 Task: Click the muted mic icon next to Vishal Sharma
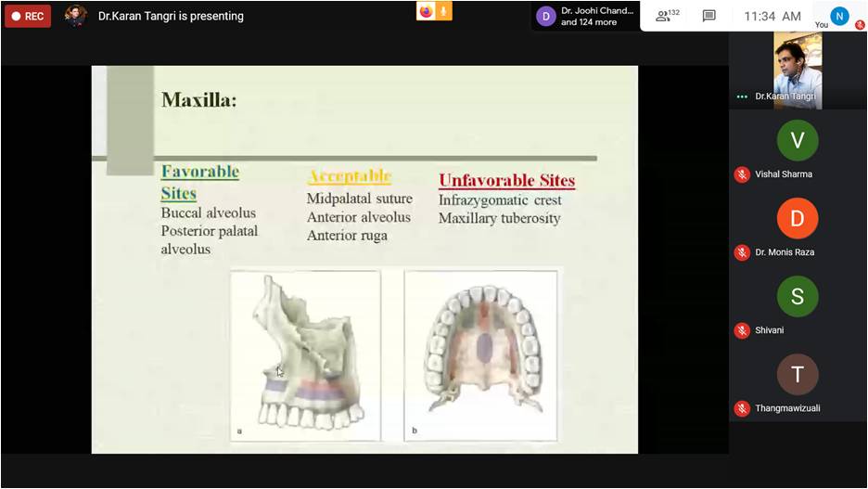742,174
